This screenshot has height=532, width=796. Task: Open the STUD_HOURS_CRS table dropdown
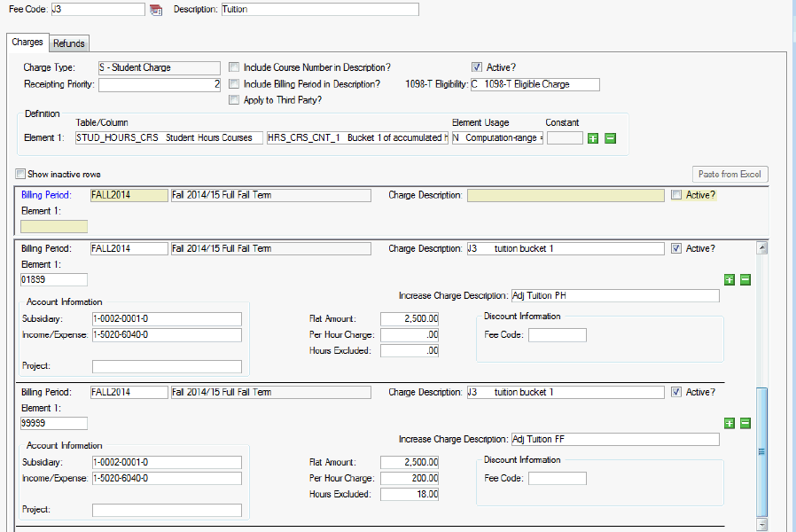coord(168,138)
